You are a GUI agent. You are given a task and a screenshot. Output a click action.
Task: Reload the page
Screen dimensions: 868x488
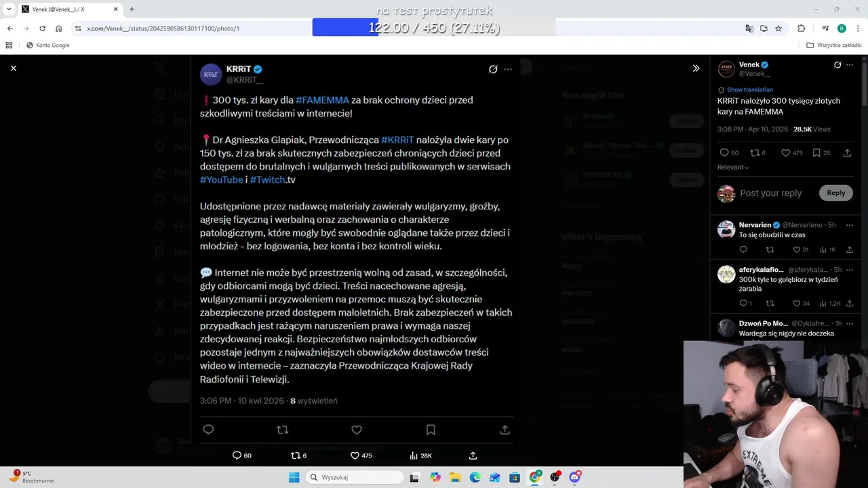pos(42,28)
